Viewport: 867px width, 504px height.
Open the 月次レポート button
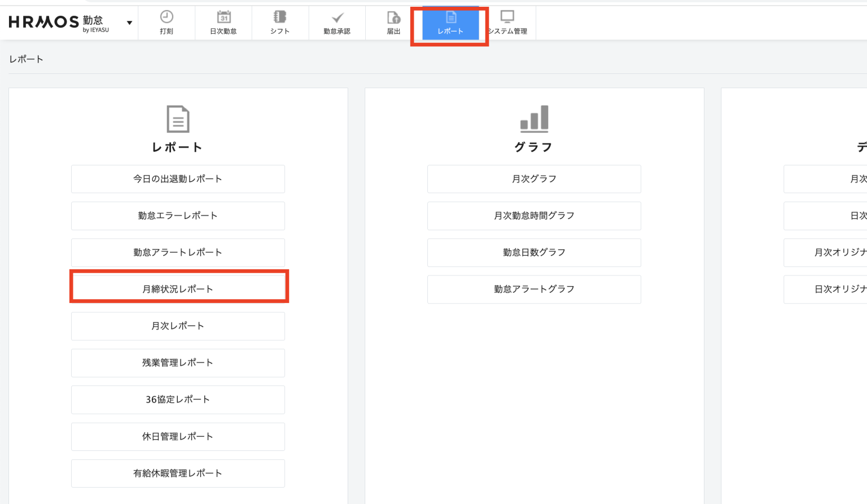click(x=178, y=326)
